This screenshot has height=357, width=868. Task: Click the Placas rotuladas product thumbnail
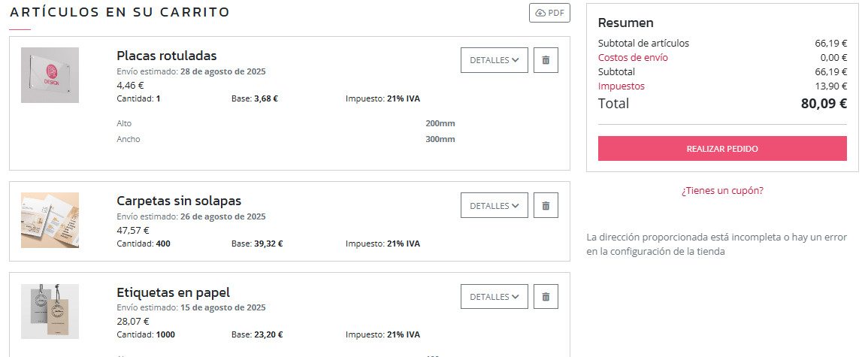pyautogui.click(x=50, y=75)
